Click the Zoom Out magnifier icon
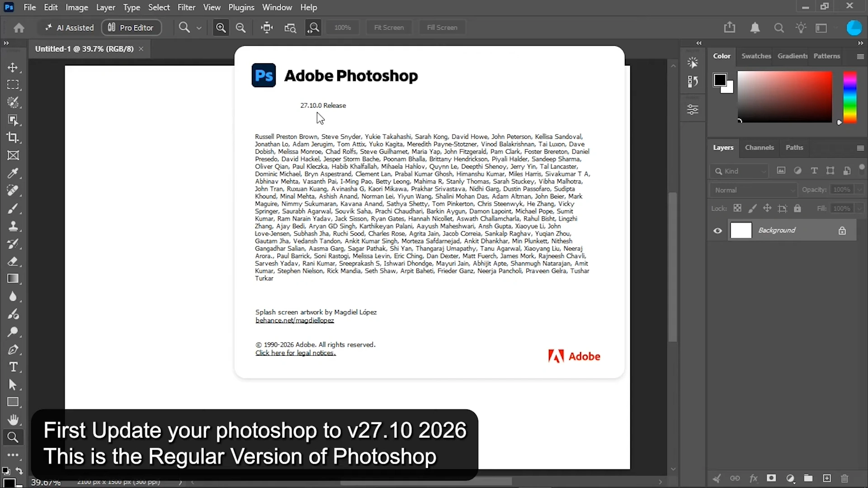Image resolution: width=868 pixels, height=488 pixels. (241, 28)
